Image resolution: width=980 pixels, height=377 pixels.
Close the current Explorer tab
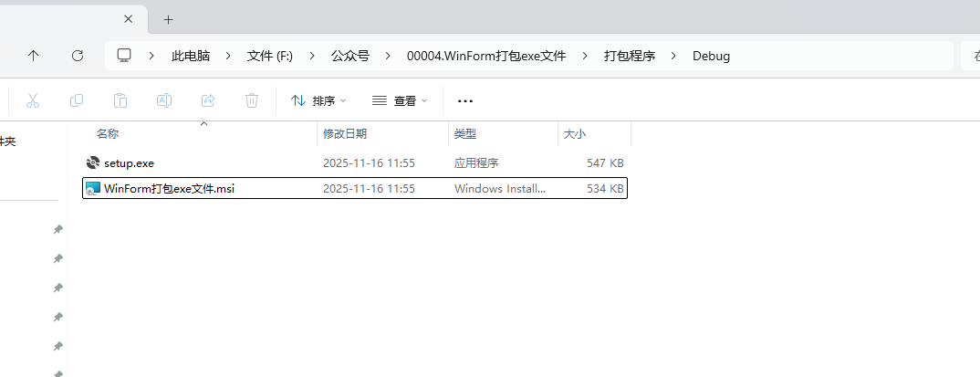128,19
